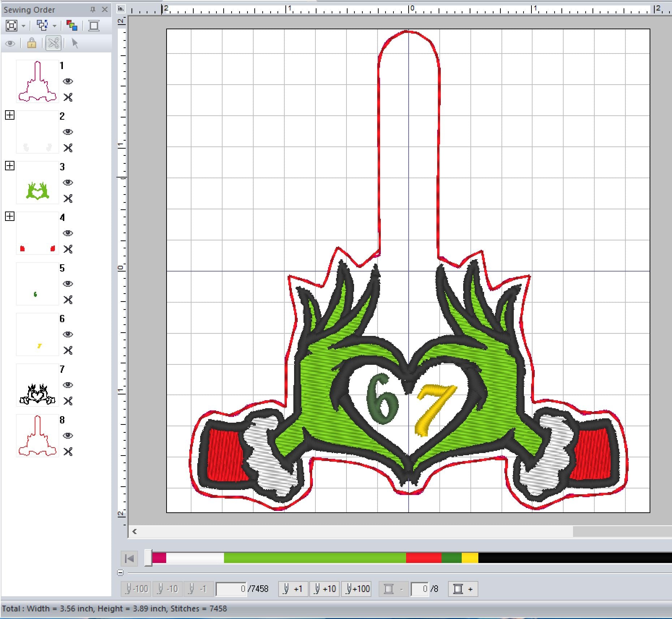
Task: Toggle eye icon for sewing order item 8
Action: click(x=68, y=436)
